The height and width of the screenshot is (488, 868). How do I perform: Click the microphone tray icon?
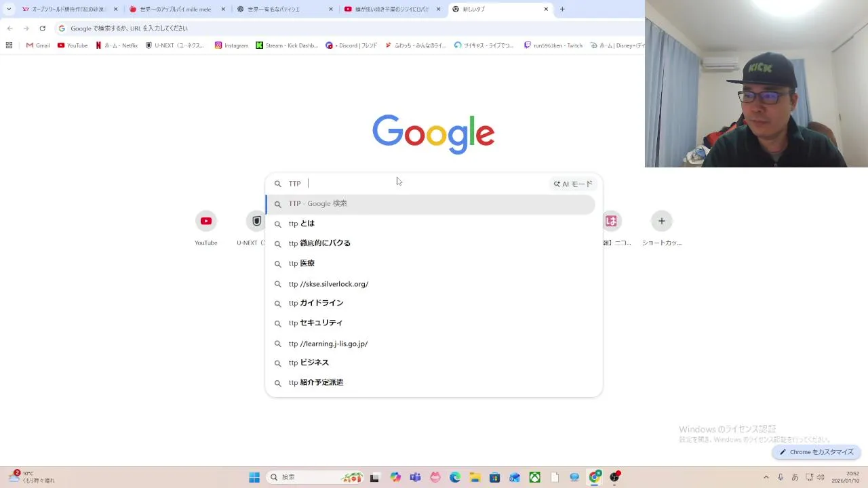(781, 477)
